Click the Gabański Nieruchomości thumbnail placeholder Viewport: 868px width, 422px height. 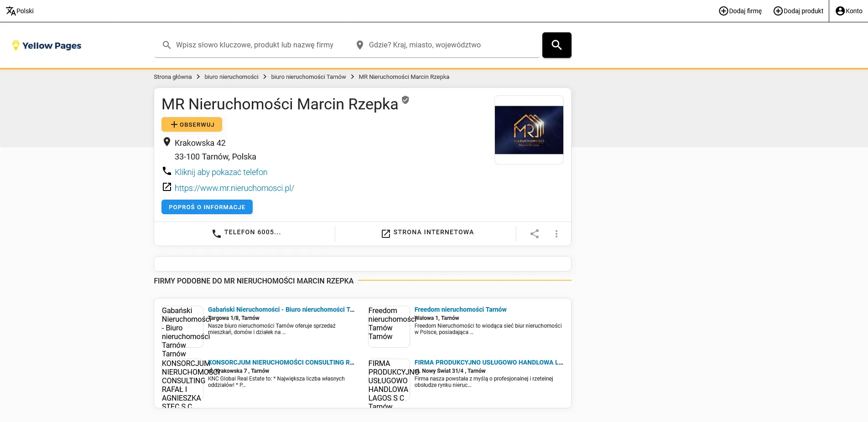tap(182, 327)
